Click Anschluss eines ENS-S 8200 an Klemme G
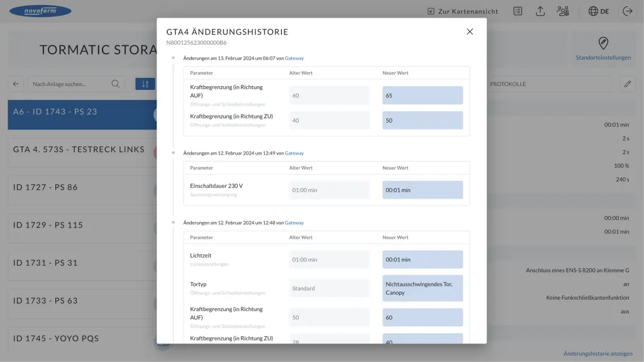The height and width of the screenshot is (362, 644). (577, 270)
